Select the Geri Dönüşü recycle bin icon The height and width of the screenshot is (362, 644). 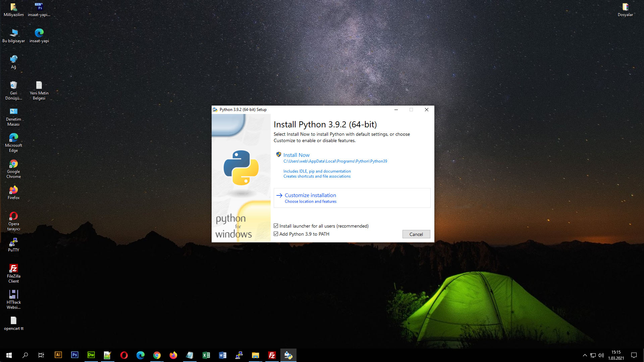[x=13, y=90]
